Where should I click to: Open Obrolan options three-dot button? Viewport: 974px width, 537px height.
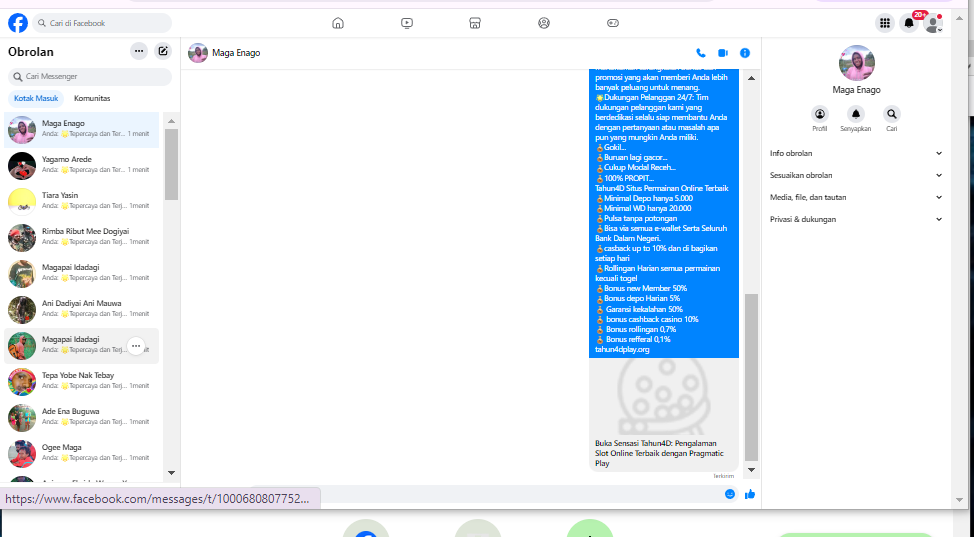click(x=139, y=52)
